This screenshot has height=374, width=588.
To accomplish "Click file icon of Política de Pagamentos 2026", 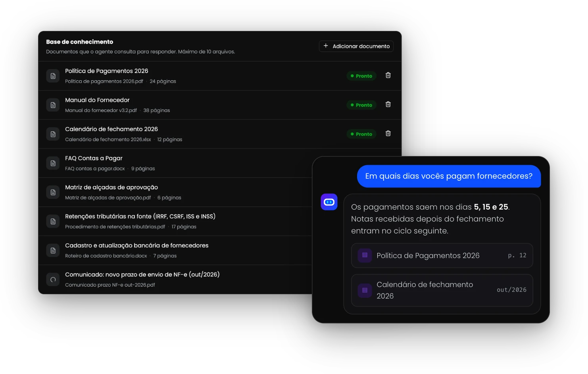I will [x=53, y=76].
